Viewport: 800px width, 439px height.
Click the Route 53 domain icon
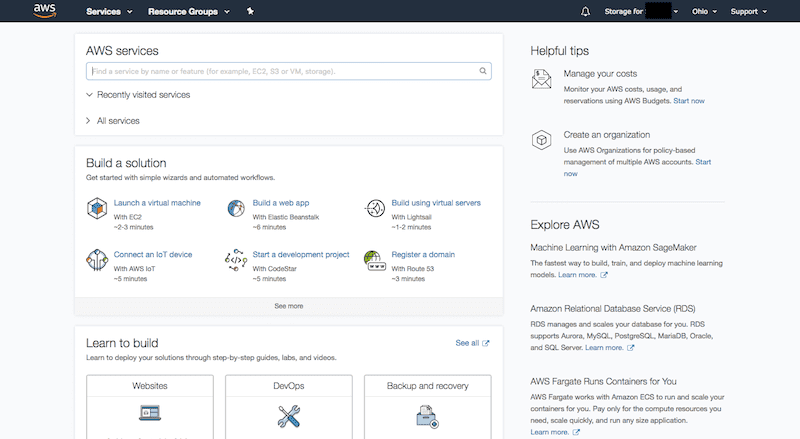[374, 260]
